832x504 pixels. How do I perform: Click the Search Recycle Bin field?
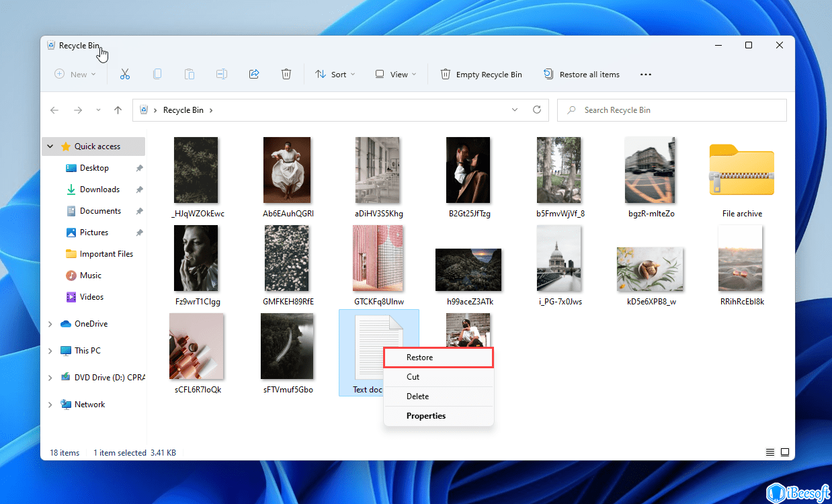[672, 110]
